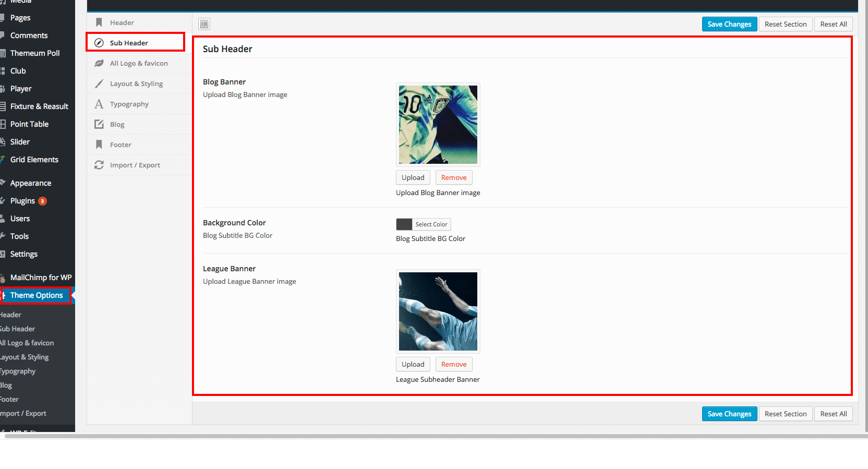Click the Header bookmark icon in options panel
This screenshot has width=868, height=469.
[99, 22]
